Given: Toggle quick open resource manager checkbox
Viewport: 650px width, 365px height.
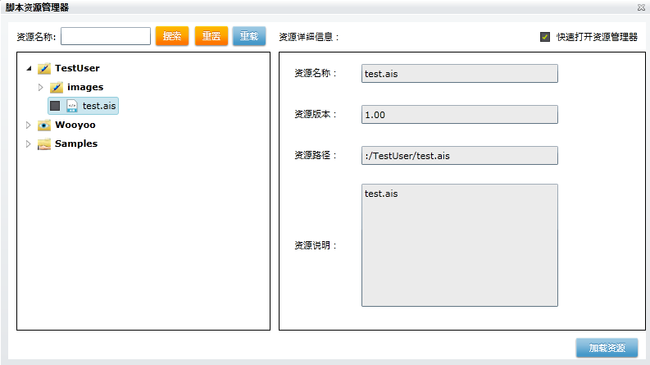Looking at the screenshot, I should 545,37.
